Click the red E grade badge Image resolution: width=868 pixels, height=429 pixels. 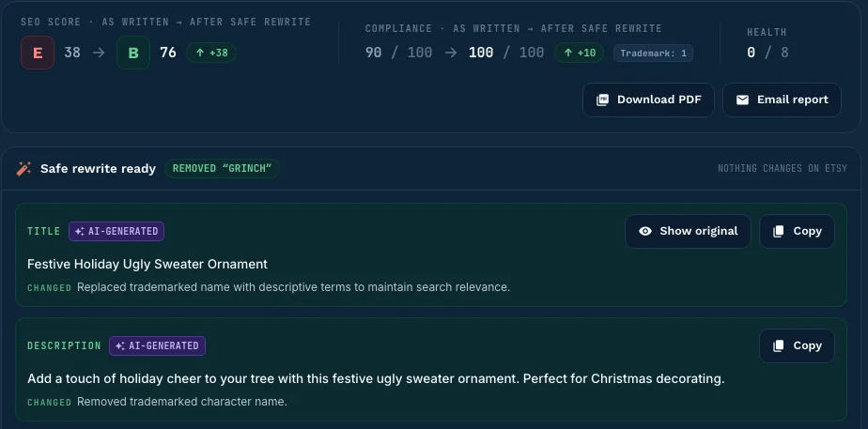tap(38, 53)
